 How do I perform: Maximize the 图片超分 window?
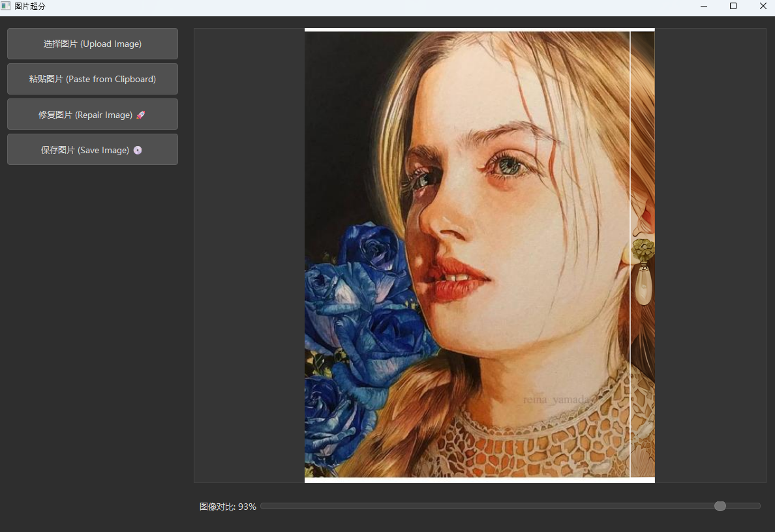tap(733, 7)
